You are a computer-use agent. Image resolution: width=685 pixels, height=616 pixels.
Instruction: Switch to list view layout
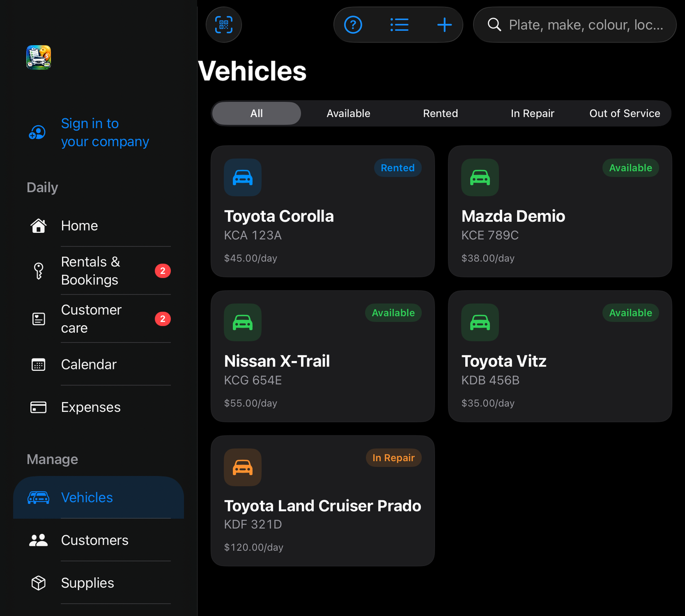point(399,24)
